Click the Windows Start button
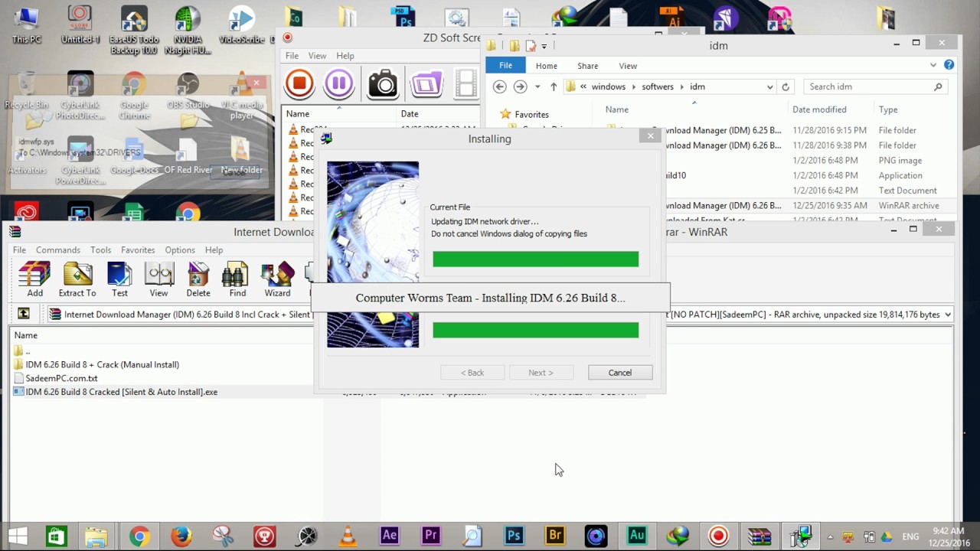 (x=18, y=536)
